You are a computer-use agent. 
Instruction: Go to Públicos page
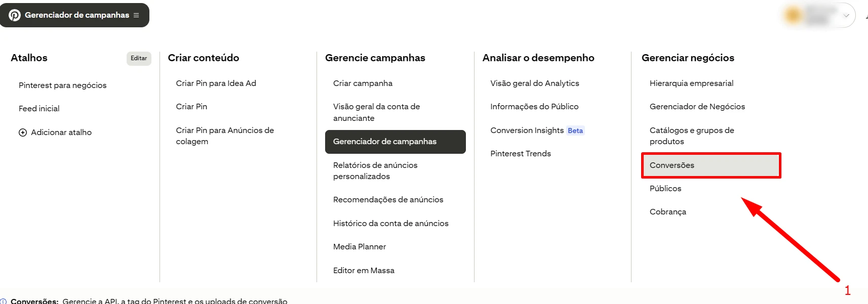[665, 189]
